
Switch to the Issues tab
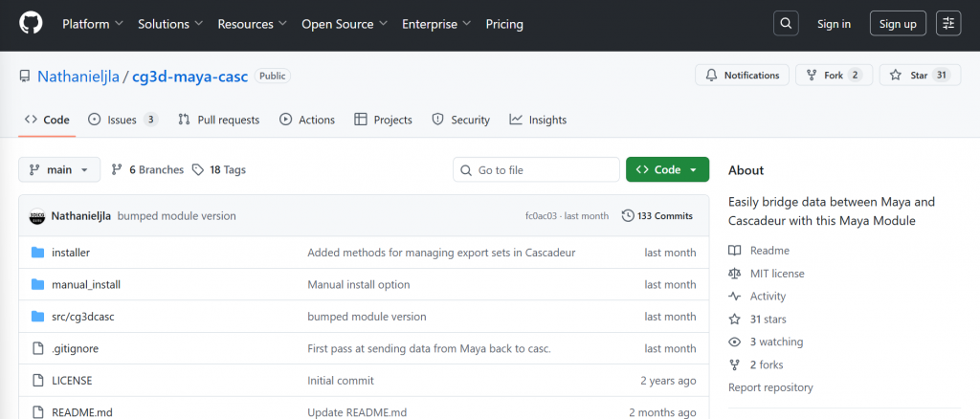[122, 120]
